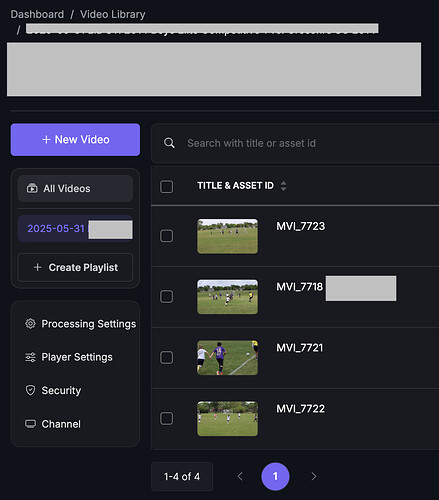Image resolution: width=439 pixels, height=500 pixels.
Task: Open the 2025-05-31 playlist item
Action: [75, 229]
